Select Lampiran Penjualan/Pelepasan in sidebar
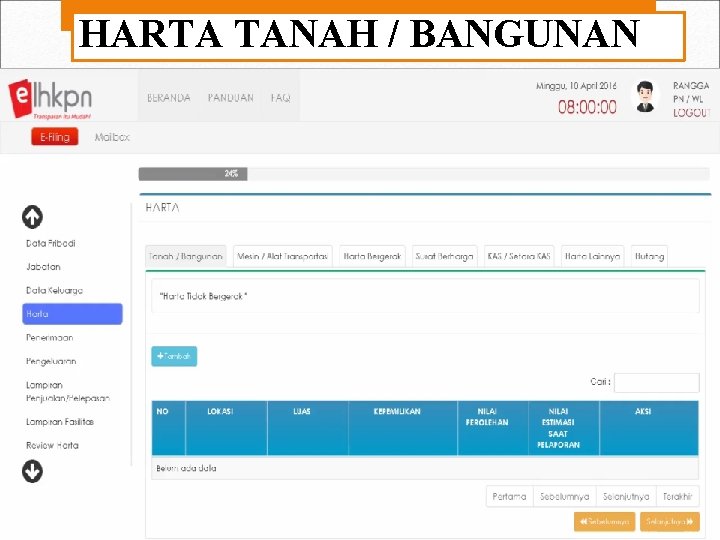720x540 pixels. click(68, 392)
